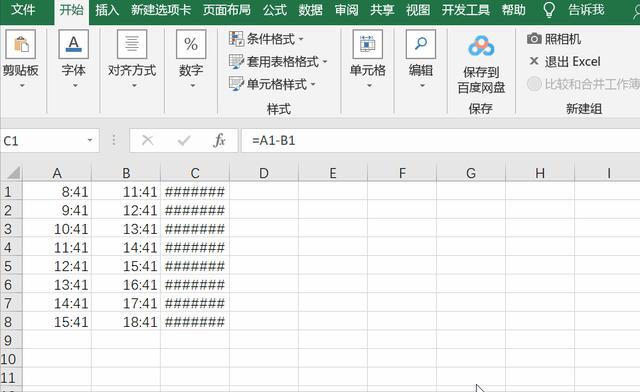Click the 告诉我 search box
This screenshot has height=392, width=640.
tap(586, 9)
